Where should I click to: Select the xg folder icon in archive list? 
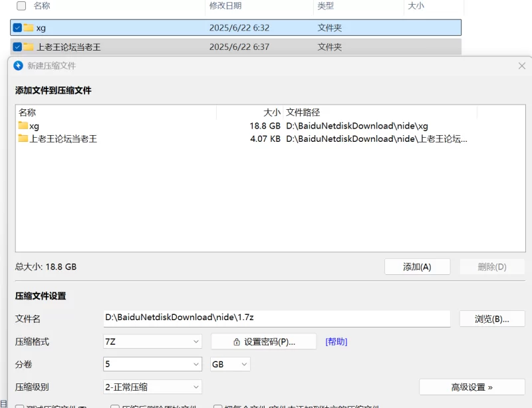point(23,126)
